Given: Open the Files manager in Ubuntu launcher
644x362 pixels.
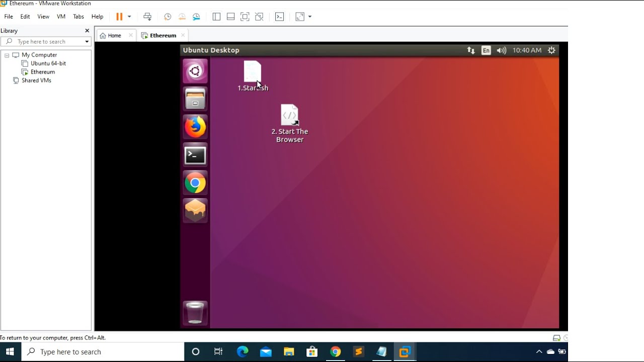Looking at the screenshot, I should (x=195, y=99).
